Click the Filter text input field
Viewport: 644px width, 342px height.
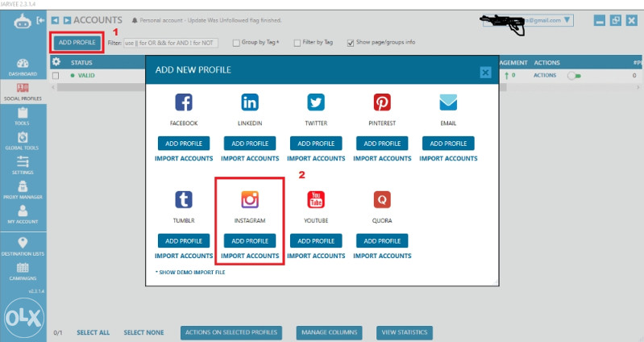click(171, 43)
